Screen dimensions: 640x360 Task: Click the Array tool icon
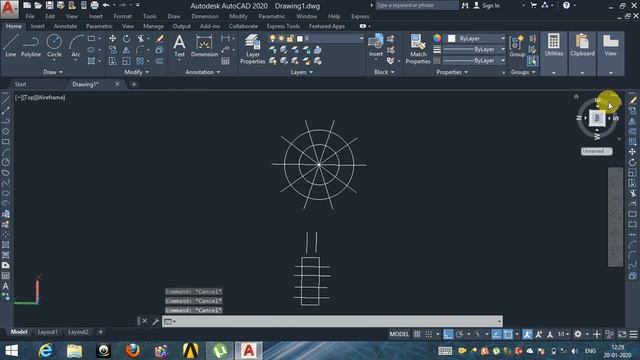click(140, 61)
